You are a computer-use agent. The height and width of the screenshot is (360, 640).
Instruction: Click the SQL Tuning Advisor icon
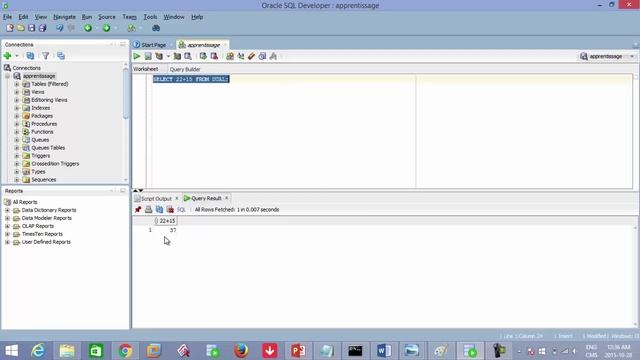188,56
